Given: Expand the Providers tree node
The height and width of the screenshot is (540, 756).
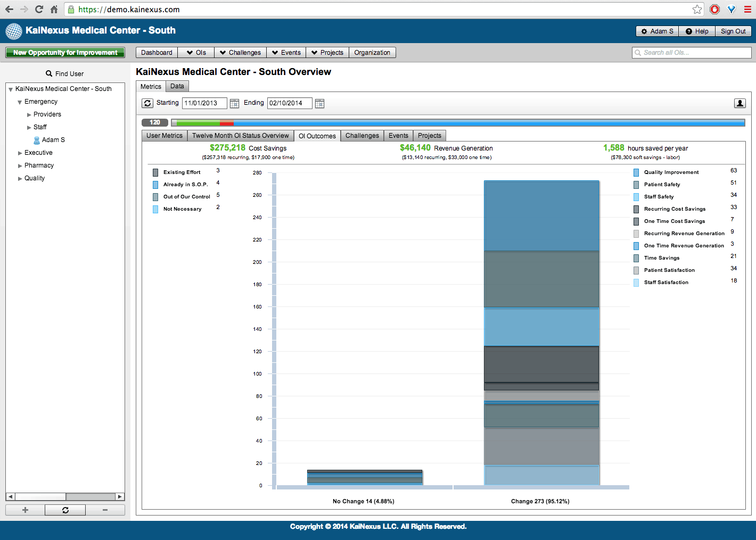Looking at the screenshot, I should click(x=29, y=115).
